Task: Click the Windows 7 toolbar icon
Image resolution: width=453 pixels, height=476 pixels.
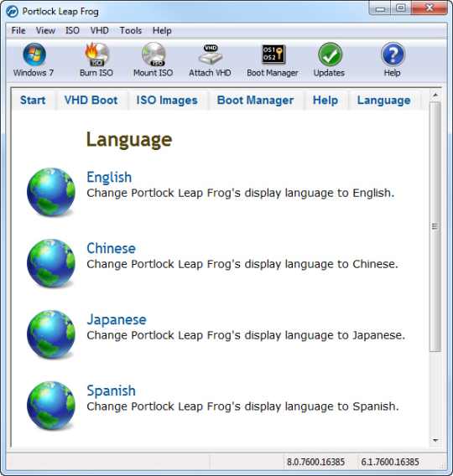Action: [34, 54]
